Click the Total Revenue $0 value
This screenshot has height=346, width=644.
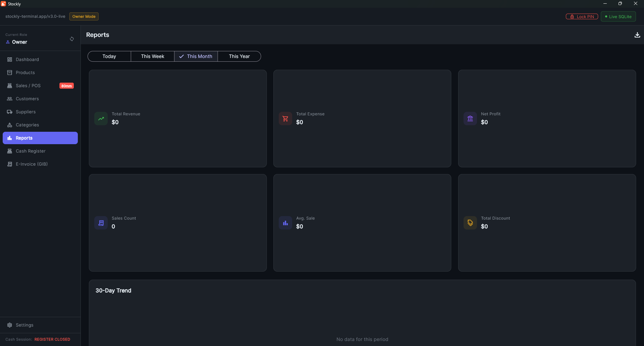[115, 122]
